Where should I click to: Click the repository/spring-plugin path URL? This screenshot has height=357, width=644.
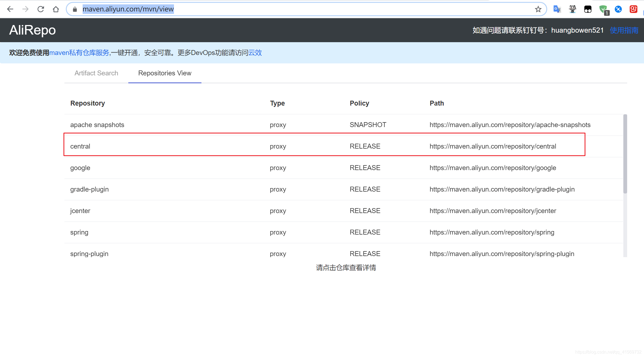coord(502,254)
